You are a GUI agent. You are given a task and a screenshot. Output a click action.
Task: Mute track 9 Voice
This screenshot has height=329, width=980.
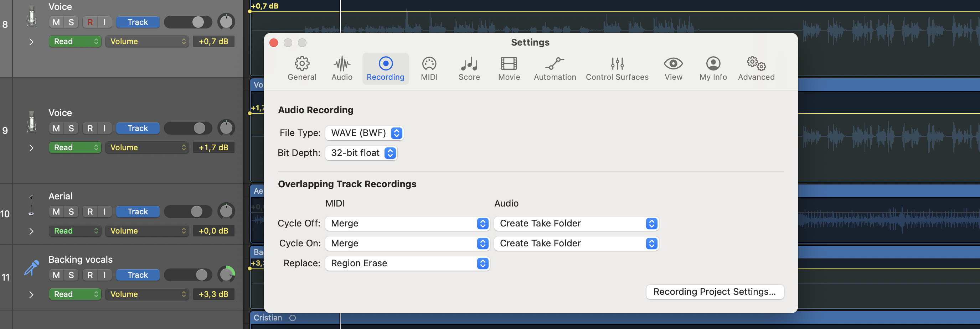click(56, 128)
